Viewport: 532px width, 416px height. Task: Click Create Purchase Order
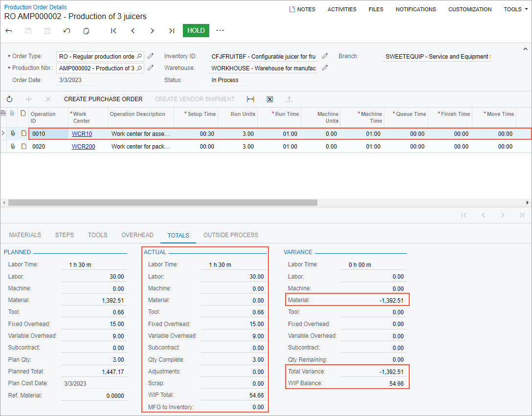[103, 99]
